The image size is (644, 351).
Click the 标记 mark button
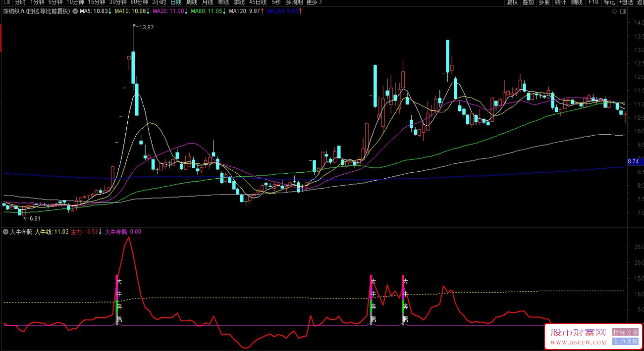(609, 2)
